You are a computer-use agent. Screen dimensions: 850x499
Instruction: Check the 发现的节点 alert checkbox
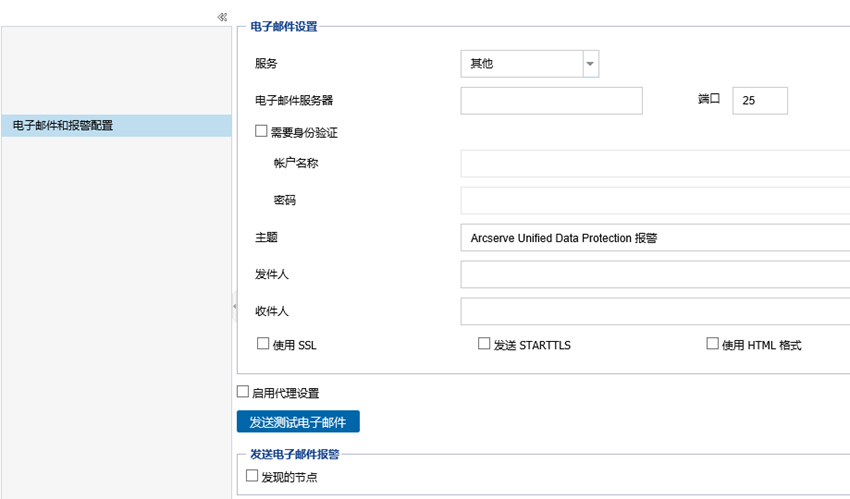(x=252, y=476)
